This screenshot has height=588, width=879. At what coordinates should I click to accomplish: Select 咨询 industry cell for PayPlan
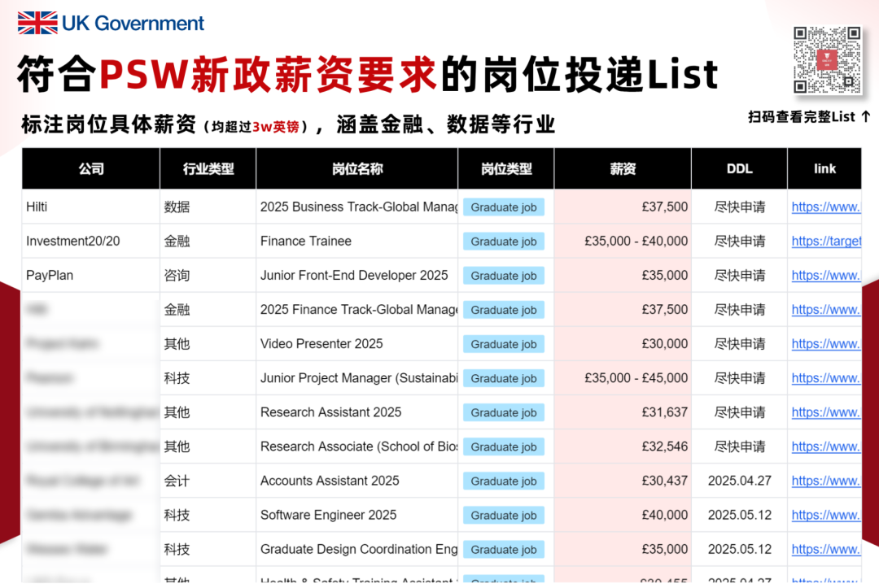(x=208, y=275)
